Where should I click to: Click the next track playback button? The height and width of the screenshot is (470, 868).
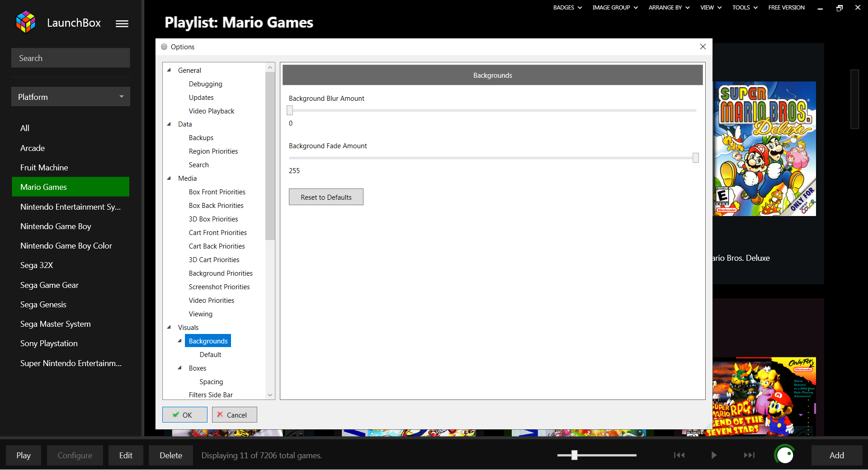(749, 455)
